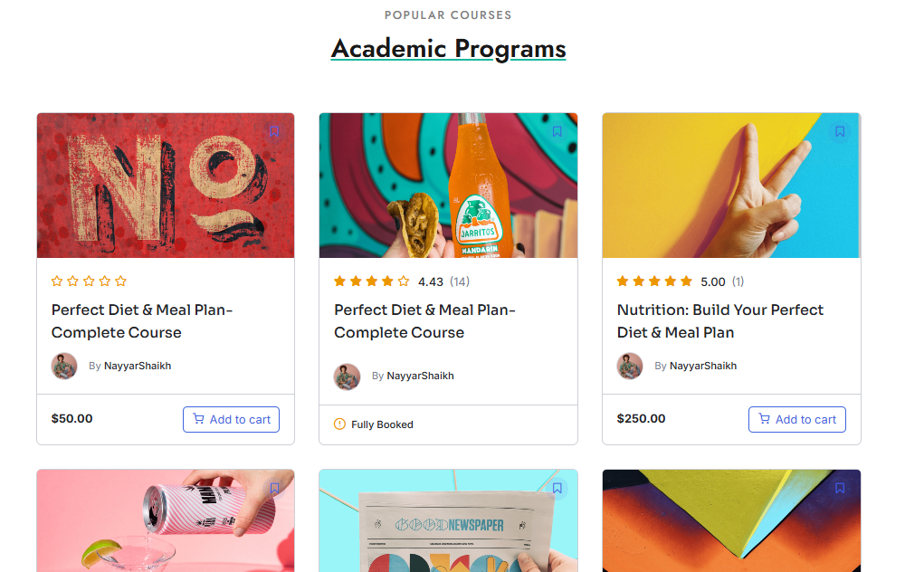Click bookmark icon on the pink drink can card
Image resolution: width=924 pixels, height=572 pixels.
point(274,488)
